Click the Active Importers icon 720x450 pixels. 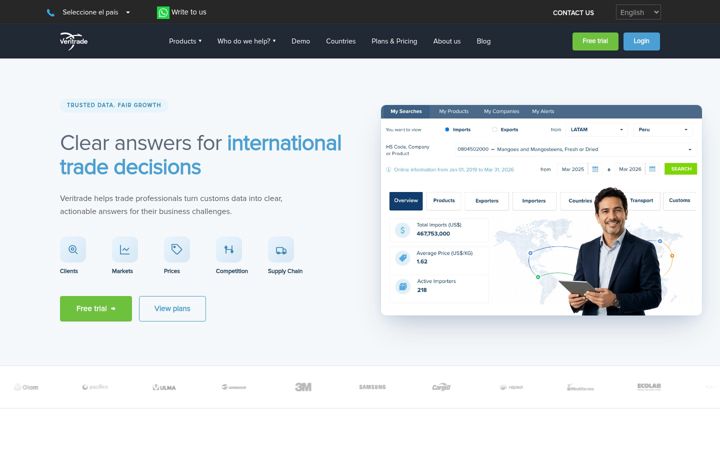coord(403,286)
